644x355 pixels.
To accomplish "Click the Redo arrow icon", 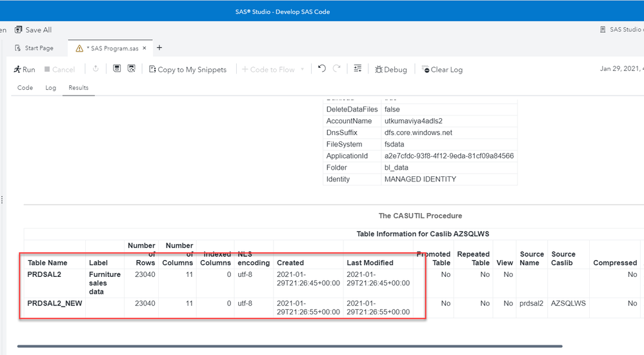I will pyautogui.click(x=337, y=68).
